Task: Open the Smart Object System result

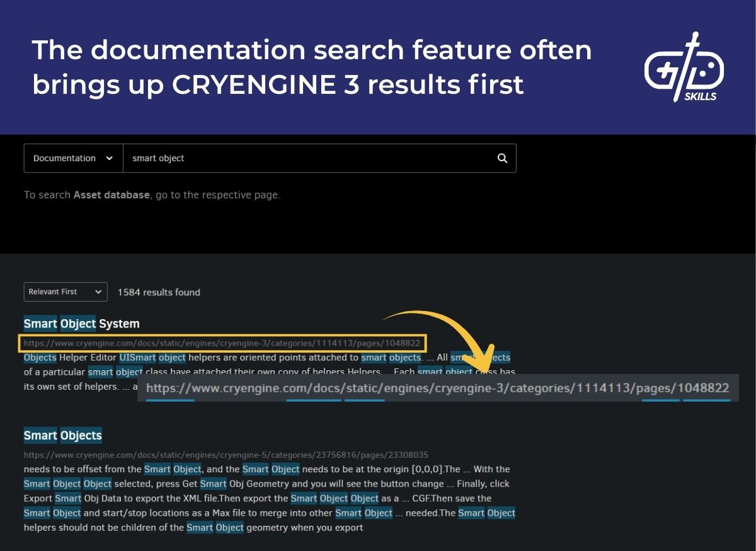Action: [x=81, y=324]
